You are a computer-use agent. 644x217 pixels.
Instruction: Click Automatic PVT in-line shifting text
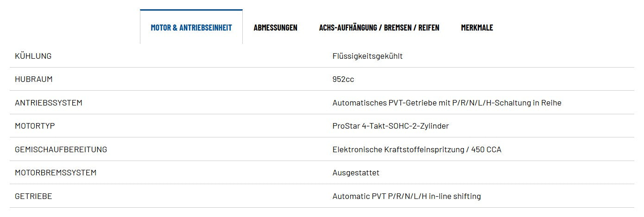pyautogui.click(x=407, y=196)
